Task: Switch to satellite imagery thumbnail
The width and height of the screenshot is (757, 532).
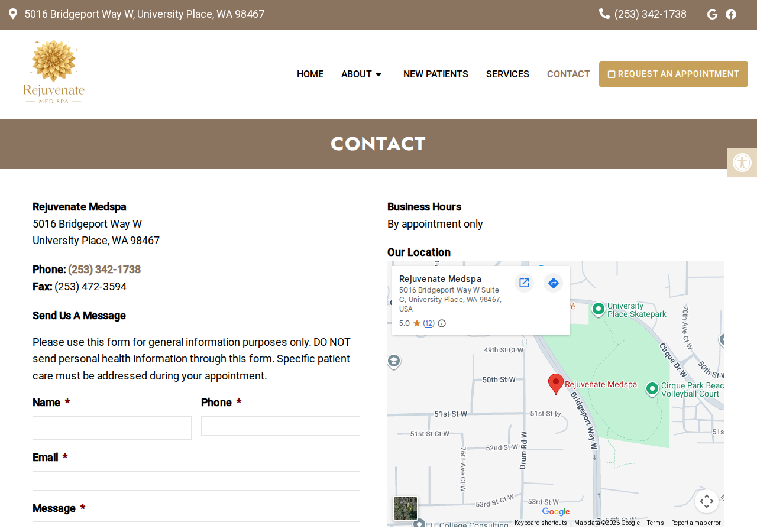Action: pos(406,508)
